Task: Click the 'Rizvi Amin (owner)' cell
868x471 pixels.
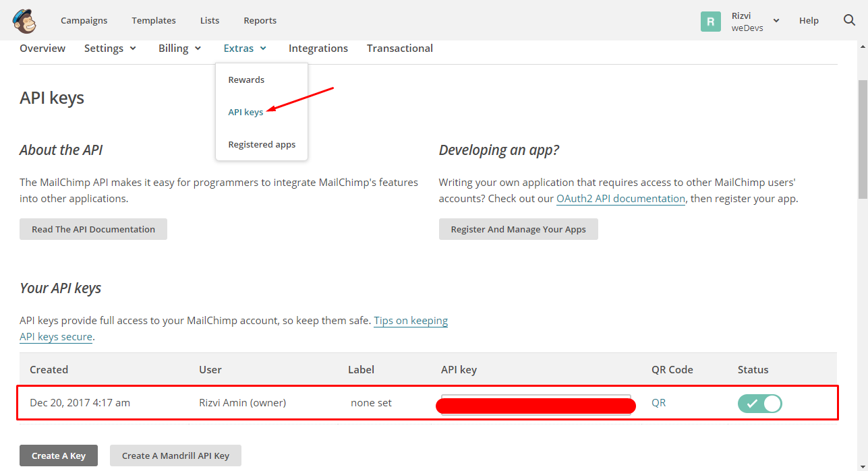Action: point(242,403)
